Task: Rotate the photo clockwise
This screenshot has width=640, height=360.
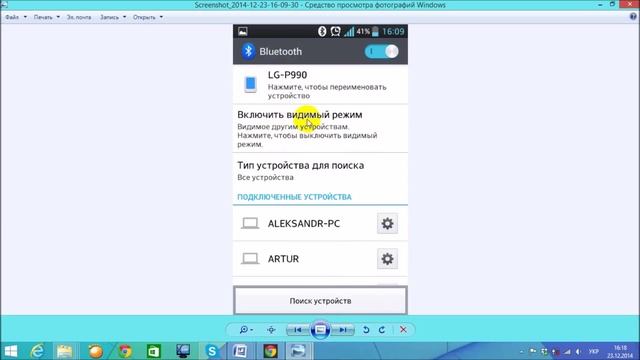Action: tap(382, 329)
